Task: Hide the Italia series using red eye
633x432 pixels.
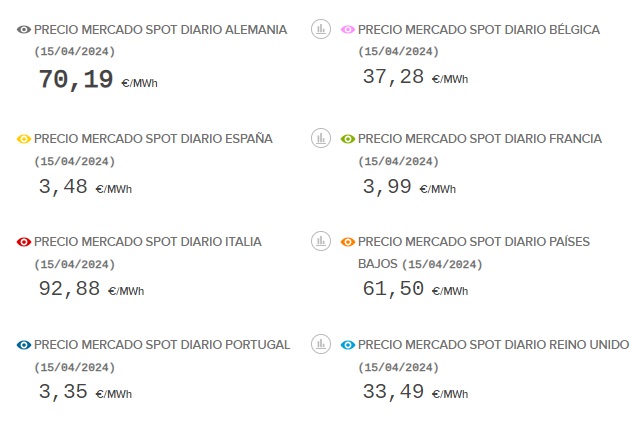Action: (24, 242)
